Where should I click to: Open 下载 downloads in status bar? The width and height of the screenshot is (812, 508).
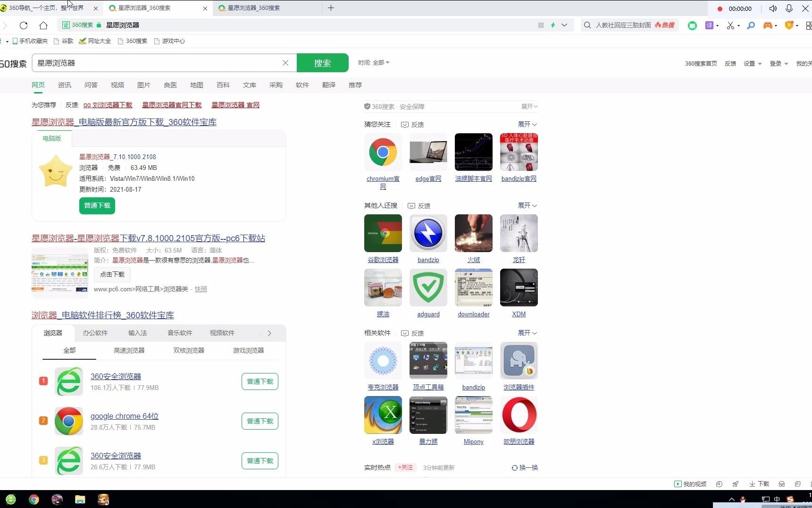tap(759, 484)
